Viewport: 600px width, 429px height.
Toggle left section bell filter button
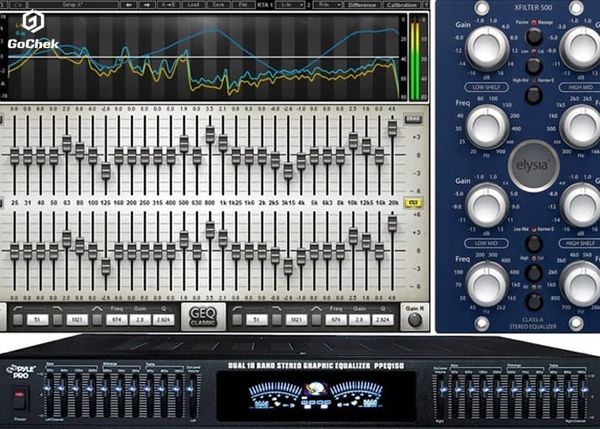pos(97,320)
